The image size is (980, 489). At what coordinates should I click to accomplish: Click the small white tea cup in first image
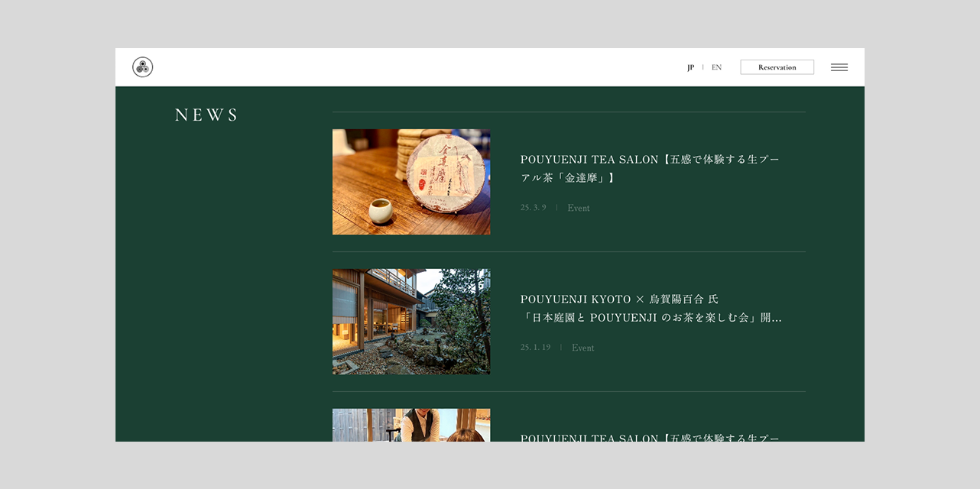coord(380,211)
